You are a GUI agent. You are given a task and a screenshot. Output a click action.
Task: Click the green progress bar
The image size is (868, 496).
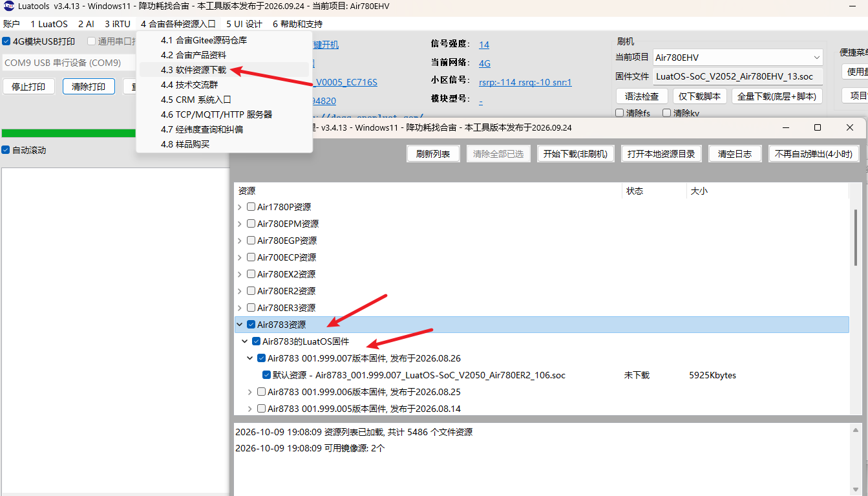[x=69, y=133]
